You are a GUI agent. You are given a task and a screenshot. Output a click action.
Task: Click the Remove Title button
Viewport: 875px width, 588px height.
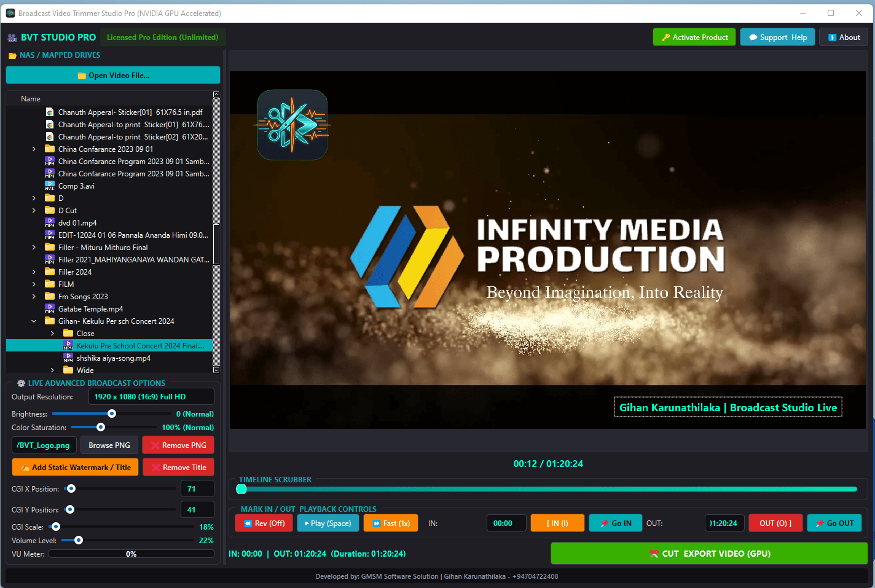point(178,468)
